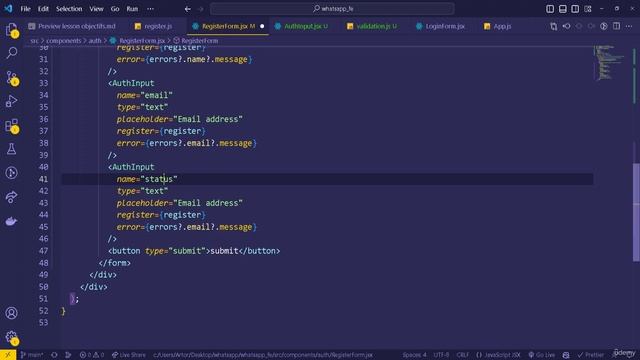Click the synchronize changes status icon
The width and height of the screenshot is (640, 360).
54,355
